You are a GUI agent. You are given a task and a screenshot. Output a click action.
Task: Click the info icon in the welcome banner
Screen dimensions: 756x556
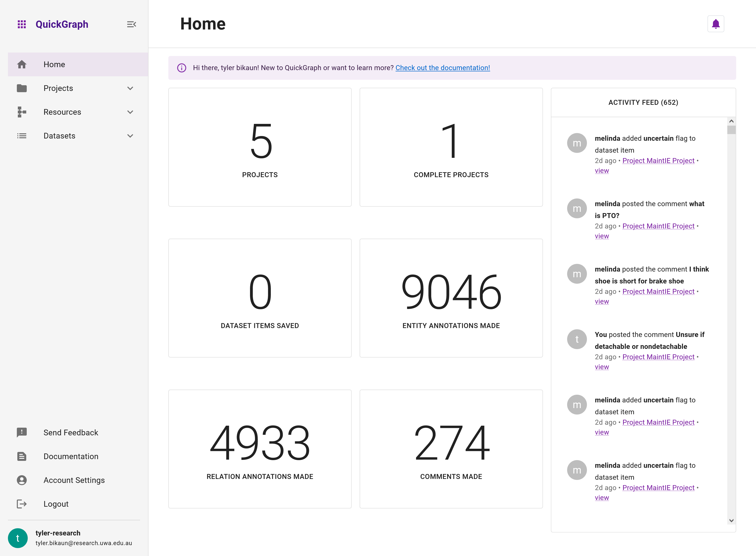tap(182, 68)
